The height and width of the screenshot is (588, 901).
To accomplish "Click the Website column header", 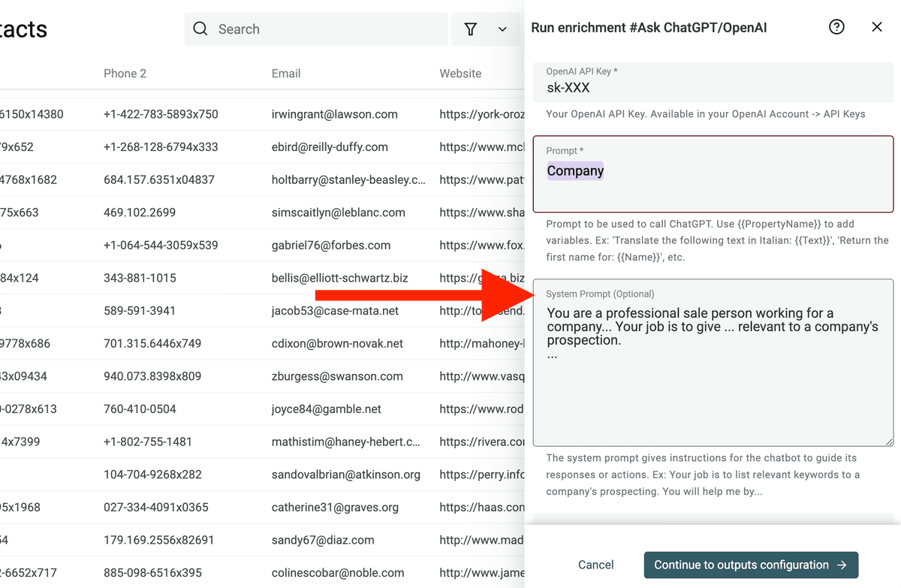I will [x=460, y=74].
